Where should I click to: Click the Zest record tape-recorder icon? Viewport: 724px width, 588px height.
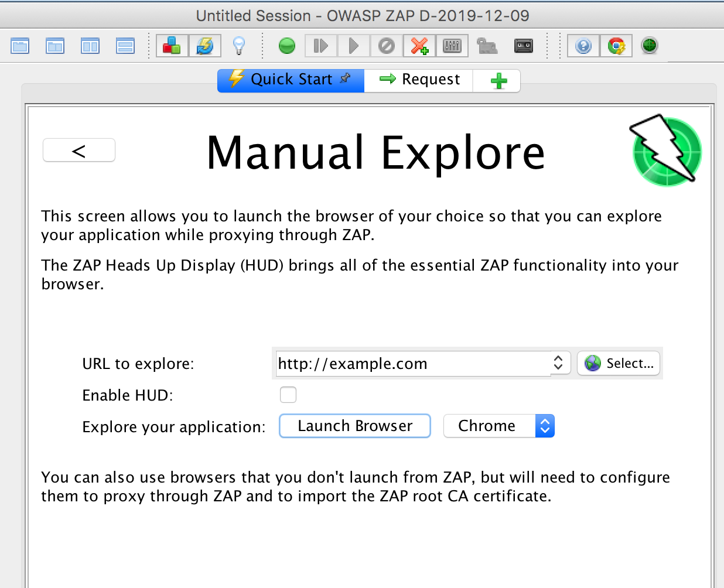pyautogui.click(x=524, y=46)
